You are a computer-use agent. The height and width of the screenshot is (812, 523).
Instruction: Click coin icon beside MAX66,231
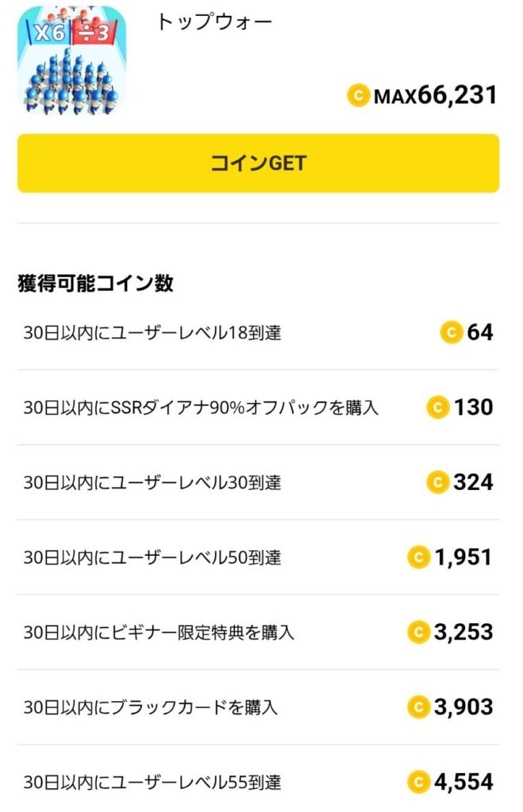[359, 96]
